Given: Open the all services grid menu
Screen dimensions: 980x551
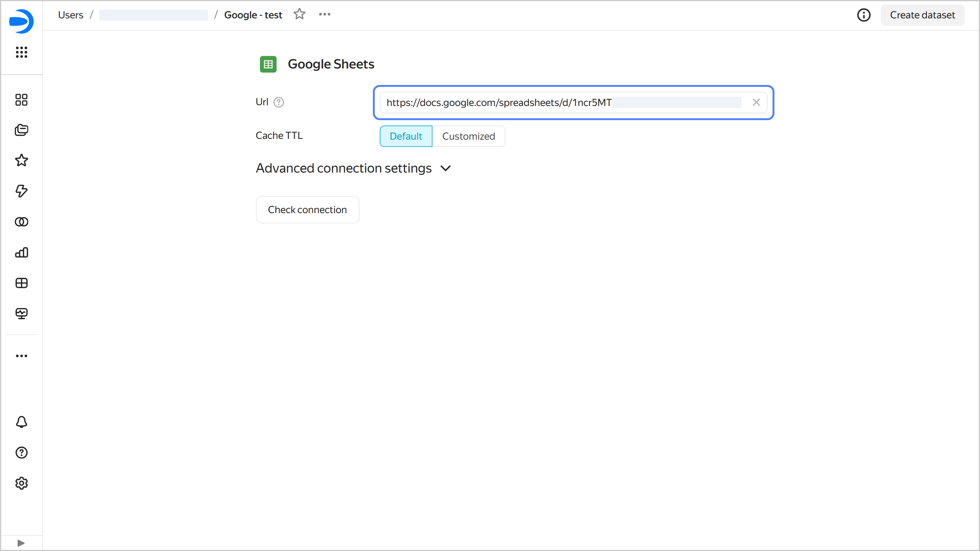Looking at the screenshot, I should (21, 52).
